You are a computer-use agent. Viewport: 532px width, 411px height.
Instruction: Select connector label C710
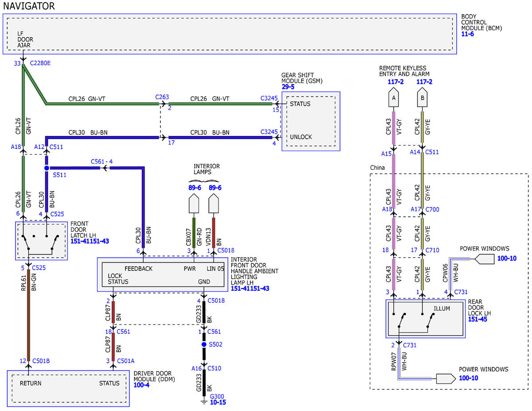coord(432,251)
